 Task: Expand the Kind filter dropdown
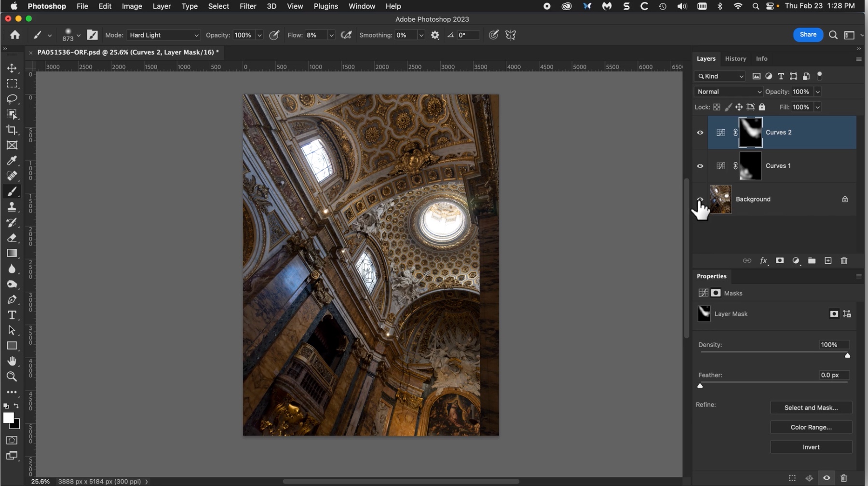coord(720,76)
